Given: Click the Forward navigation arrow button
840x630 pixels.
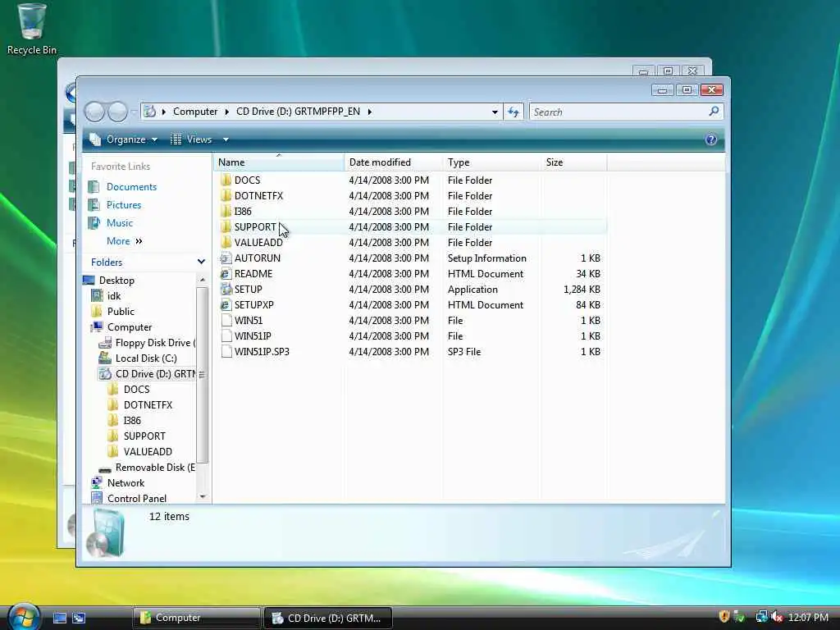Looking at the screenshot, I should [117, 112].
